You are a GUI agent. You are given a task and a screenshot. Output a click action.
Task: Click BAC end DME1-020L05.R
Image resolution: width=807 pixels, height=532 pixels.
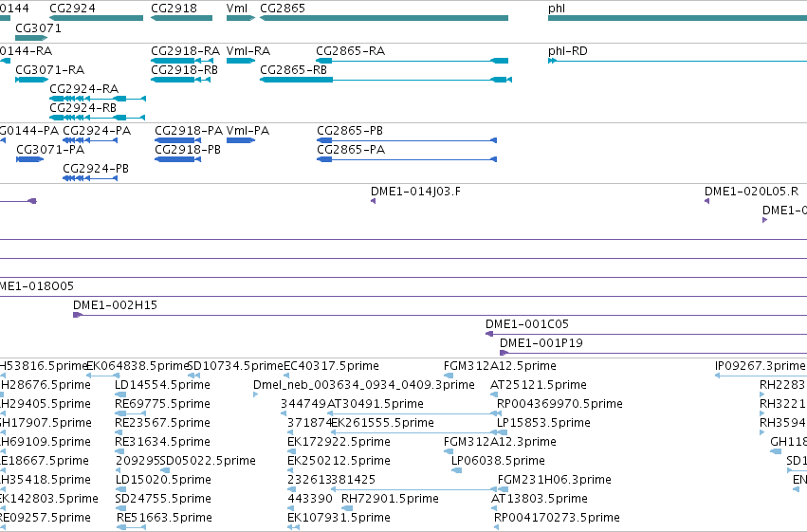(x=706, y=201)
